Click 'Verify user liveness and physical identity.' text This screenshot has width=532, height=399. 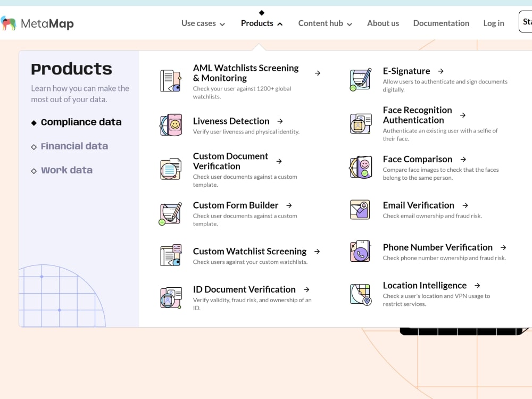click(246, 131)
